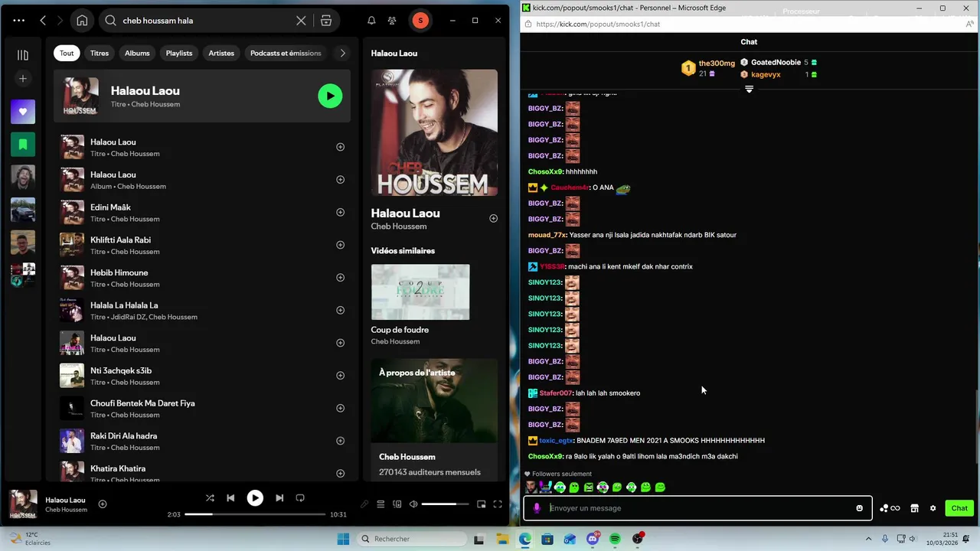Open Spotify profile avatar
The width and height of the screenshot is (980, 551).
[x=420, y=21]
